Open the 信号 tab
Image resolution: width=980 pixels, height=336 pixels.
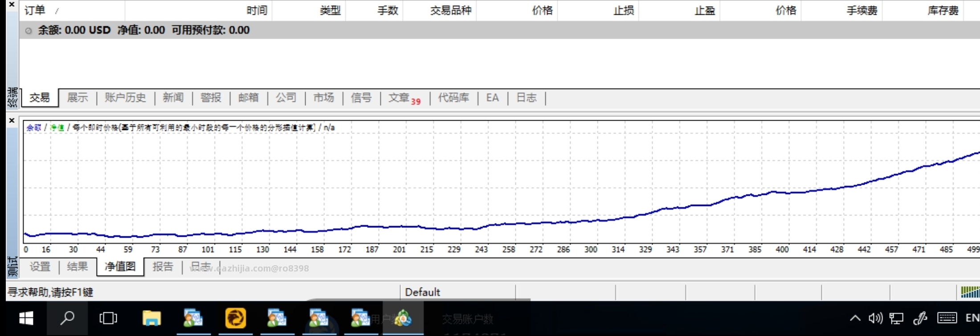tap(361, 97)
